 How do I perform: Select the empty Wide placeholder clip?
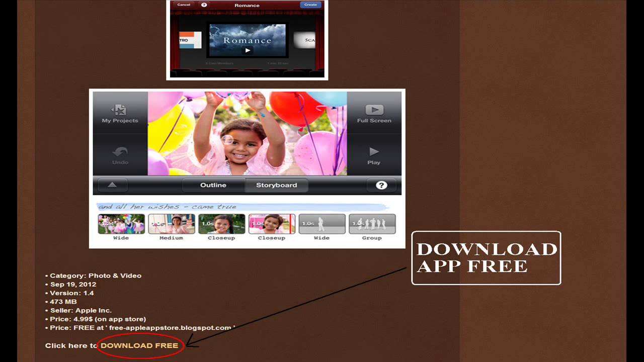click(x=322, y=224)
